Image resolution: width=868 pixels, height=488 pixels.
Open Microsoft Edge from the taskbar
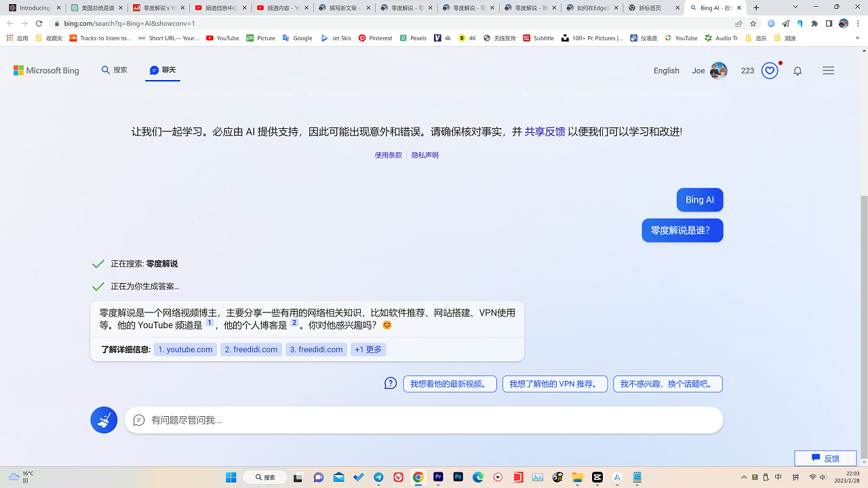478,477
